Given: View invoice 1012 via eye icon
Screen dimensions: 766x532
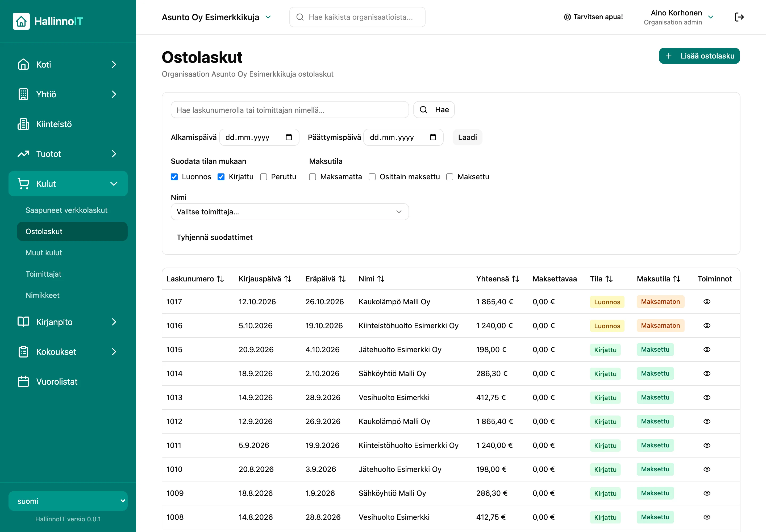Looking at the screenshot, I should click(x=707, y=421).
